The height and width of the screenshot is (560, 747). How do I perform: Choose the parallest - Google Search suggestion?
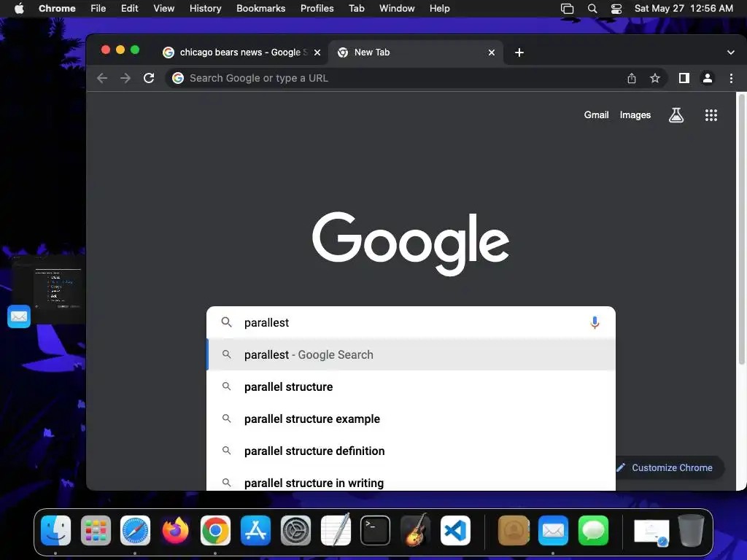pyautogui.click(x=411, y=355)
